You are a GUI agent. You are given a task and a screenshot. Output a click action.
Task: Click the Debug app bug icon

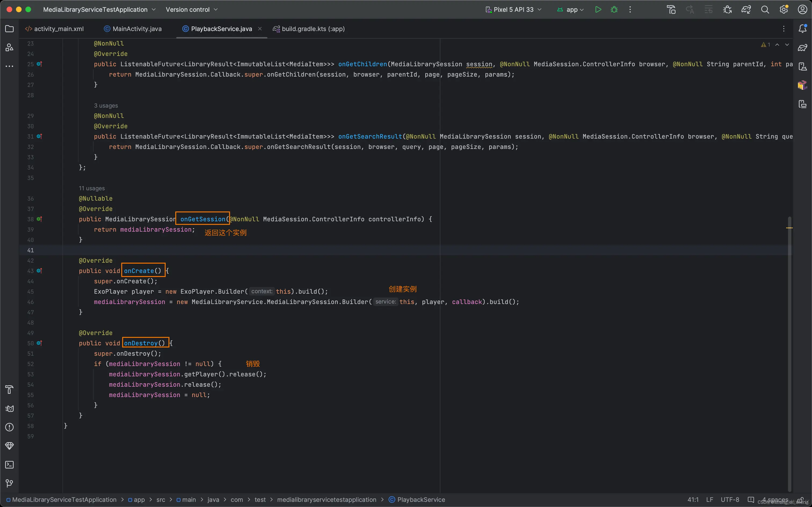click(x=614, y=9)
